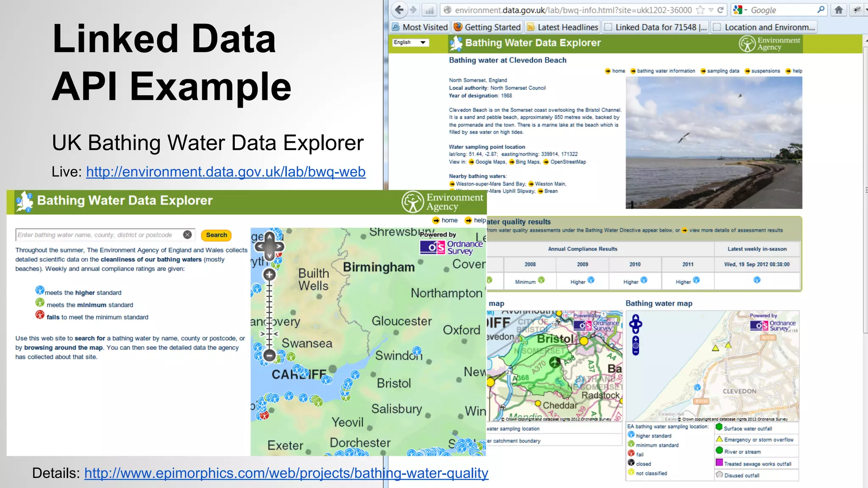Click the bathing water search input field
The image size is (868, 488).
tap(105, 235)
